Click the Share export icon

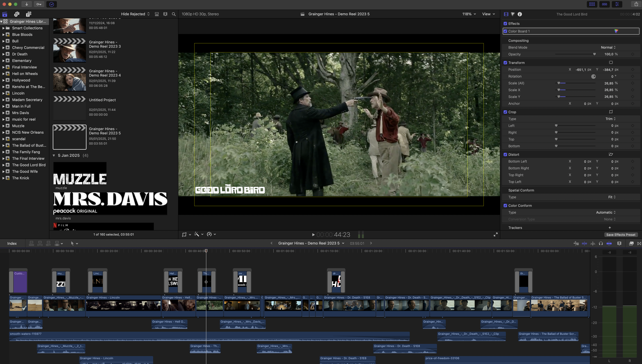pyautogui.click(x=636, y=4)
